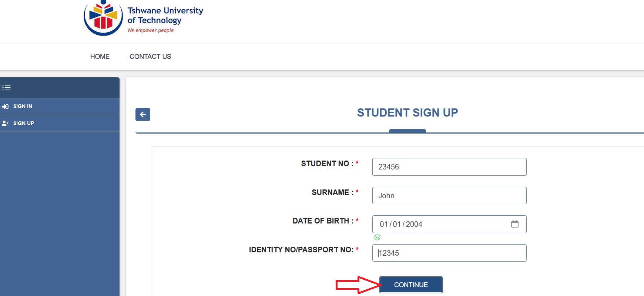Click the STUDENT NO field label
The image size is (644, 296).
[325, 164]
